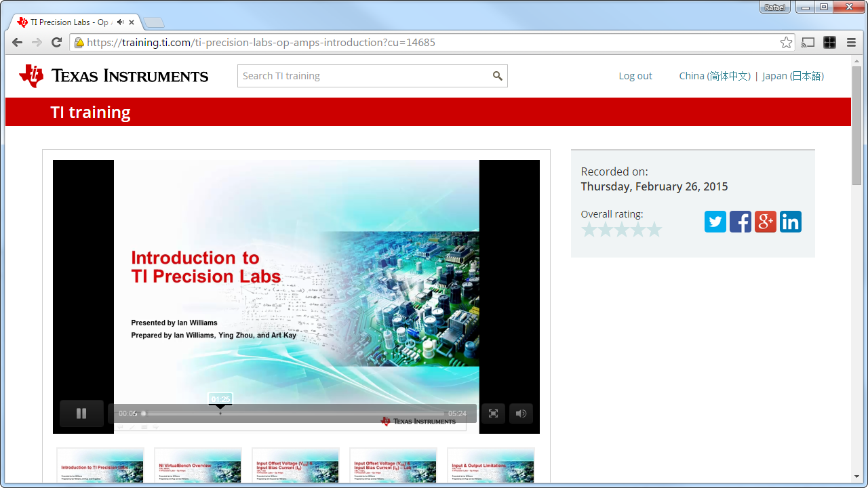Seek the video progress bar near its midpoint
The width and height of the screenshot is (868, 488).
(x=294, y=413)
